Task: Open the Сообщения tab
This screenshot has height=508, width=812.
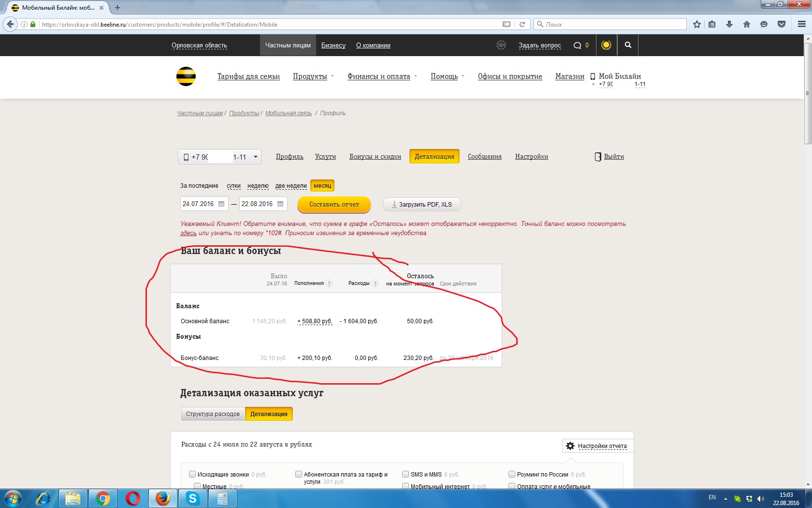Action: pos(484,157)
